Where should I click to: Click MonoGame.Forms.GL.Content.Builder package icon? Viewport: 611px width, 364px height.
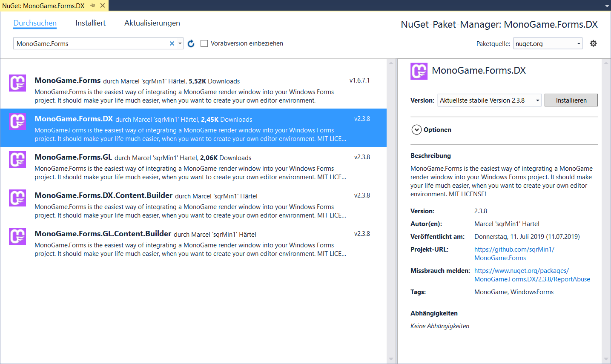(x=17, y=236)
